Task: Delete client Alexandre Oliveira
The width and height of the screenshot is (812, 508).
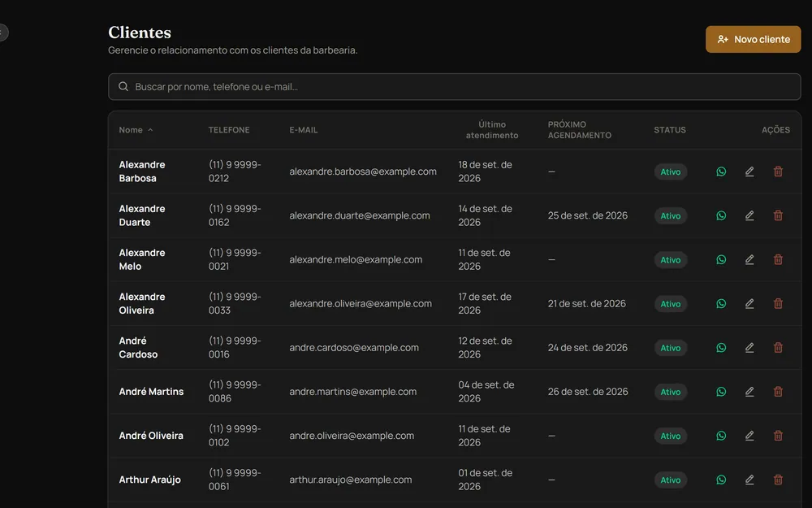Action: tap(778, 304)
